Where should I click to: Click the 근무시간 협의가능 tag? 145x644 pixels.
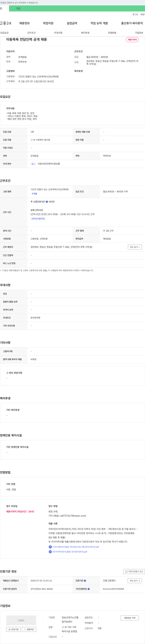tap(38, 219)
